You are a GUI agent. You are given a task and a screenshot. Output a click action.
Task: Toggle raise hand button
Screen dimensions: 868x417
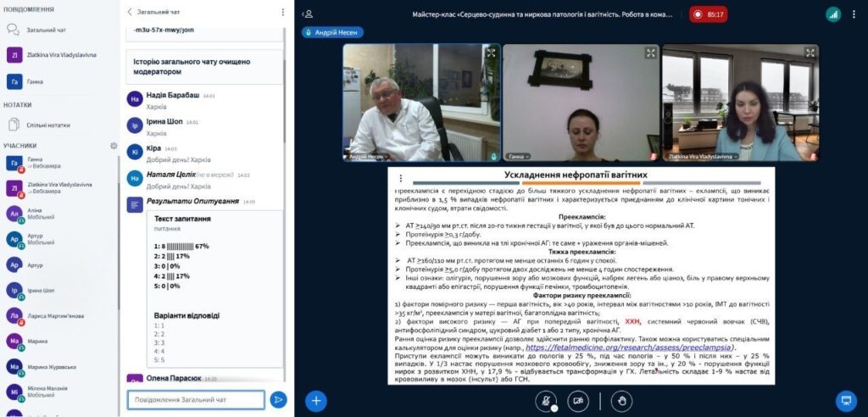pyautogui.click(x=621, y=401)
